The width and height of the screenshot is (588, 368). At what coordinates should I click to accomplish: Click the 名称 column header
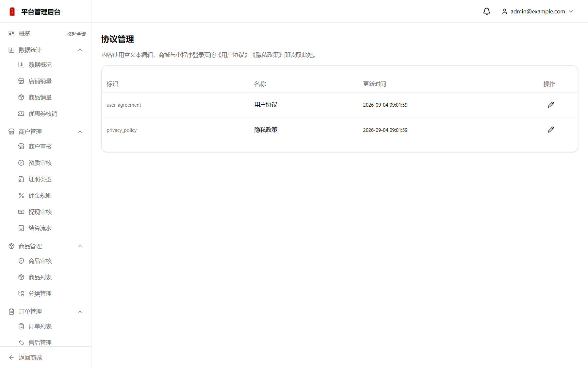[260, 84]
